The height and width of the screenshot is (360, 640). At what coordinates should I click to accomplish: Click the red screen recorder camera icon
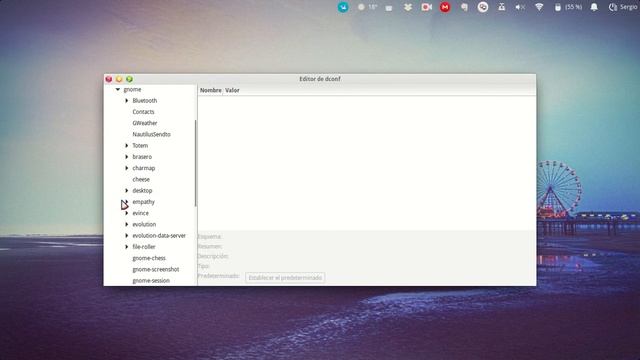coord(427,7)
